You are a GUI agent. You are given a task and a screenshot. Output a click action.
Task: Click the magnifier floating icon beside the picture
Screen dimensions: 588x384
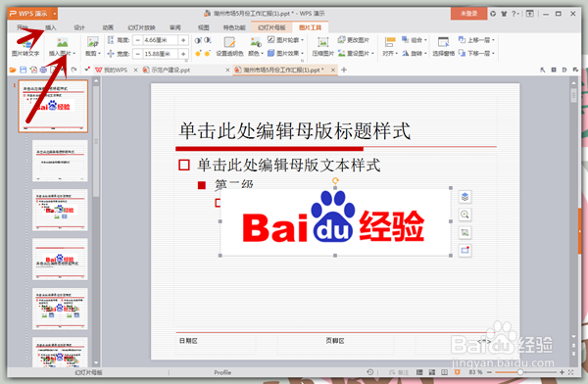[x=465, y=215]
